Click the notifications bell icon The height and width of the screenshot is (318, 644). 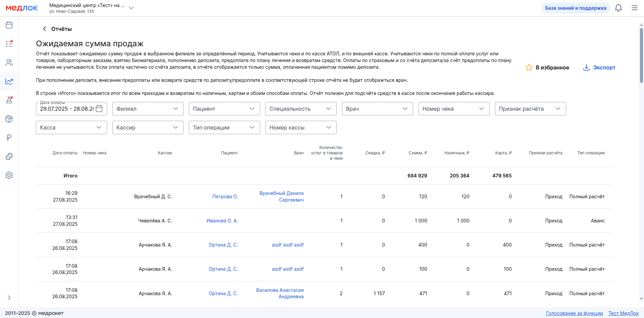[x=618, y=8]
